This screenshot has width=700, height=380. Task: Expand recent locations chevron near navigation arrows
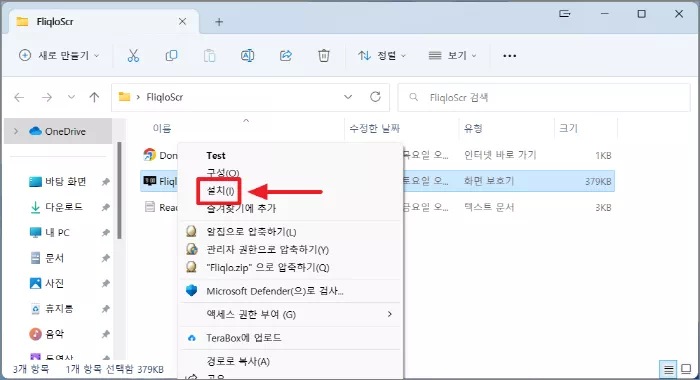tap(71, 97)
